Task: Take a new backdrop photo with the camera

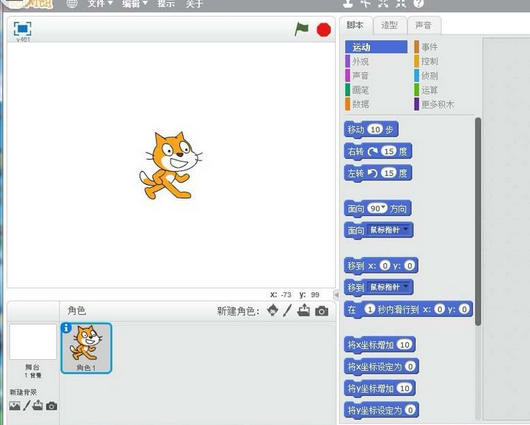Action: click(x=51, y=406)
